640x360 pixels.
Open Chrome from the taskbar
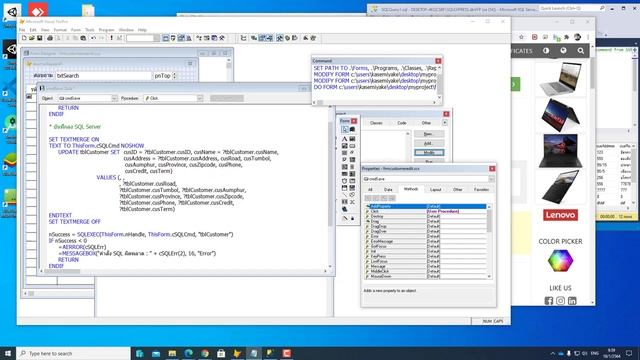click(204, 353)
